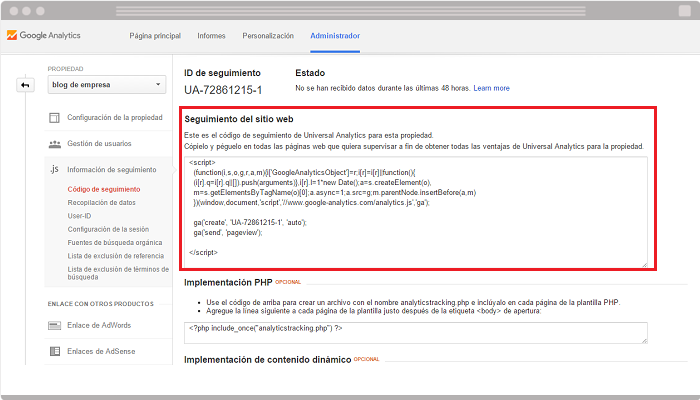Click the Estado label
Screen dimensions: 700x400
pos(310,73)
